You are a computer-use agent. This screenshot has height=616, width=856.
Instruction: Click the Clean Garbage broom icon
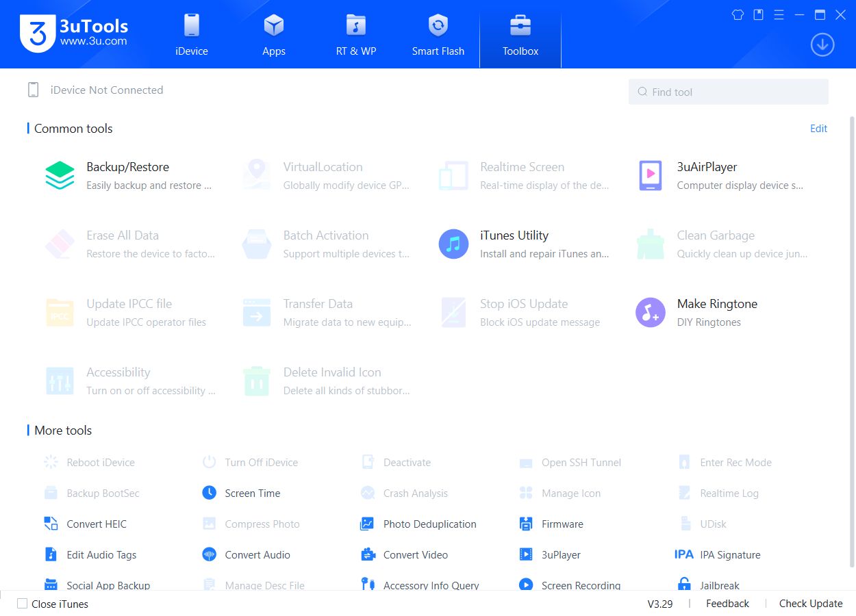[x=650, y=244]
